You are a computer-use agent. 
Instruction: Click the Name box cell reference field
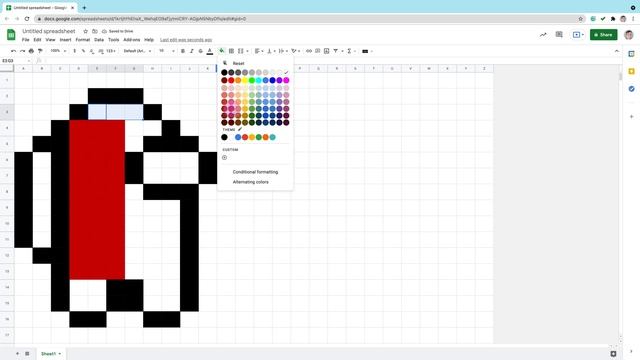click(16, 60)
